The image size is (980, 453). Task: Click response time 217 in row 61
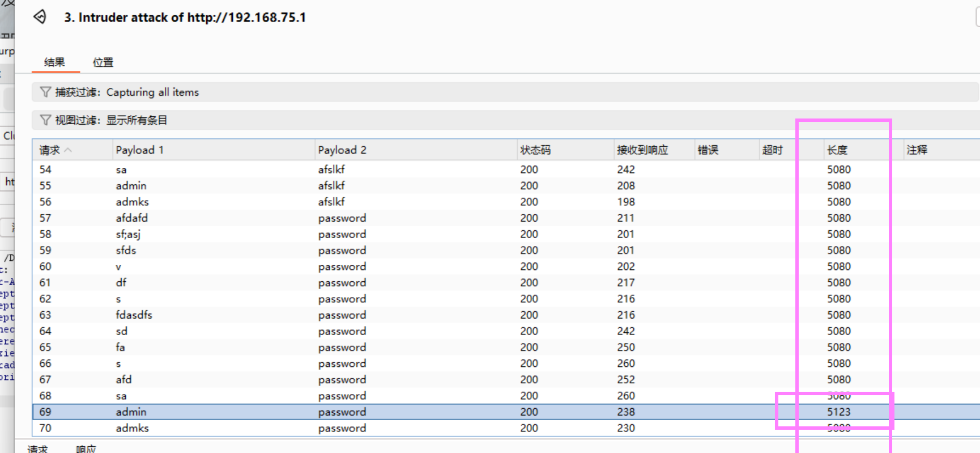(x=626, y=283)
